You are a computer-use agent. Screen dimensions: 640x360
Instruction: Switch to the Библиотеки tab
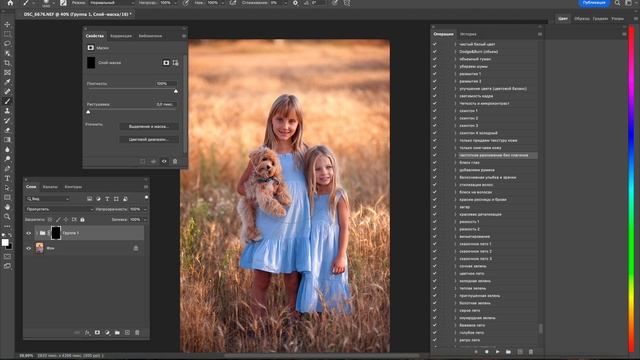[150, 36]
